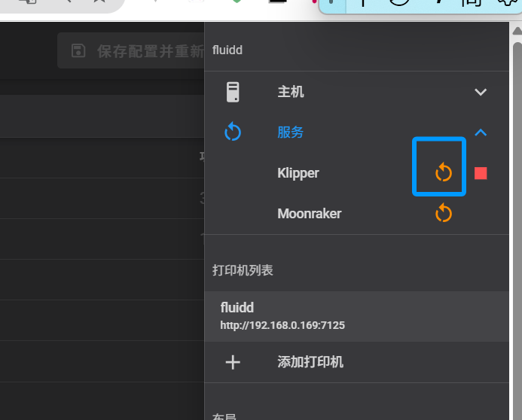Screen dimensions: 522x420
Task: Select the 主机 menu item
Action: pos(291,92)
